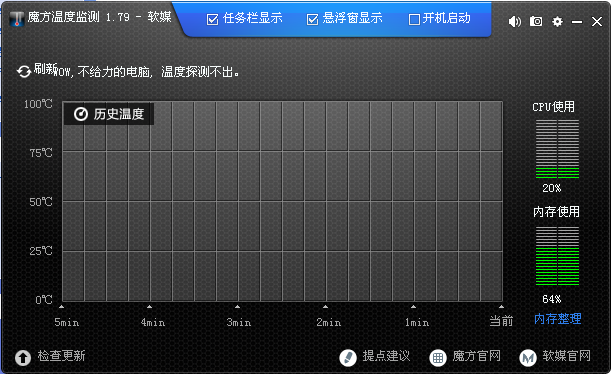This screenshot has width=611, height=374.
Task: Click the 1min timeline marker
Action: pos(417,322)
